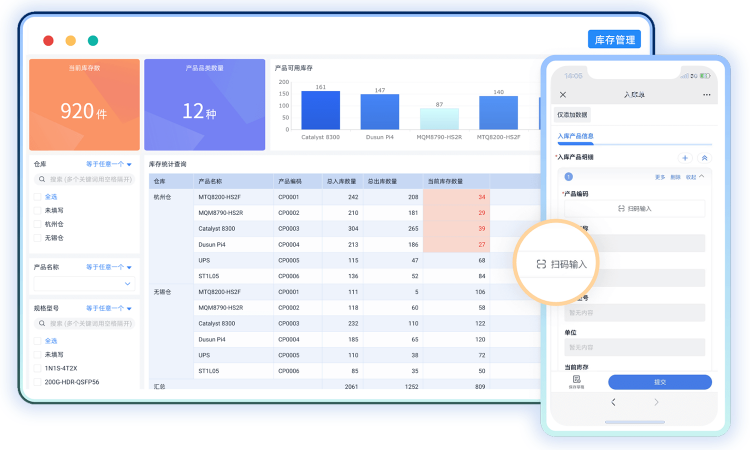Click the 产品名称 column header in table

pyautogui.click(x=233, y=181)
